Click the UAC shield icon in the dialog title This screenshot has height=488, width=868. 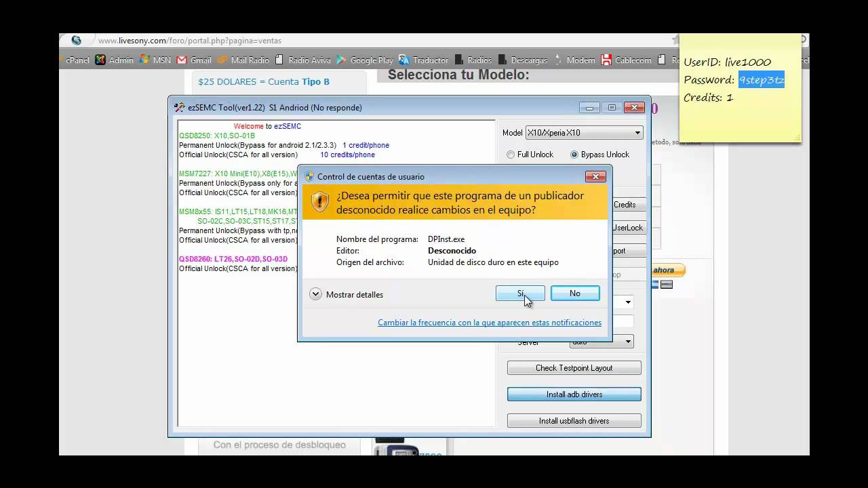click(309, 176)
